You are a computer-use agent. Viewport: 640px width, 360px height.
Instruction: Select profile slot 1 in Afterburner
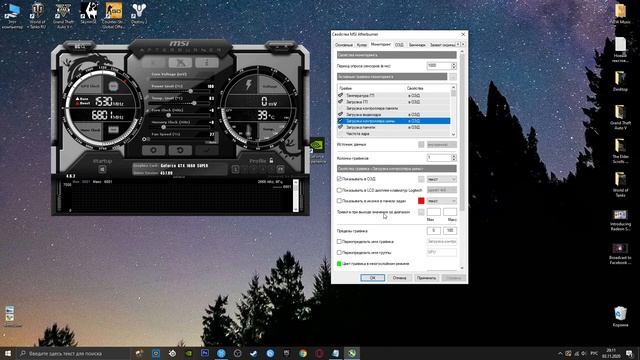[235, 169]
